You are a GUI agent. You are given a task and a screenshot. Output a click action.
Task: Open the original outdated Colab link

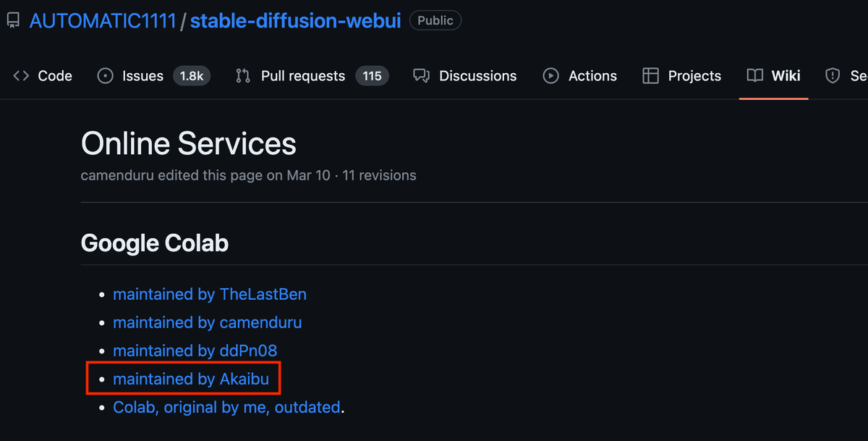226,407
